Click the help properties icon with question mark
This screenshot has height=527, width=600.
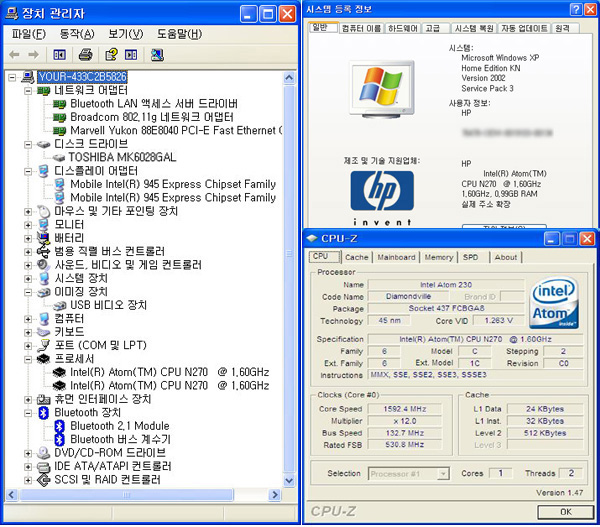pyautogui.click(x=111, y=55)
